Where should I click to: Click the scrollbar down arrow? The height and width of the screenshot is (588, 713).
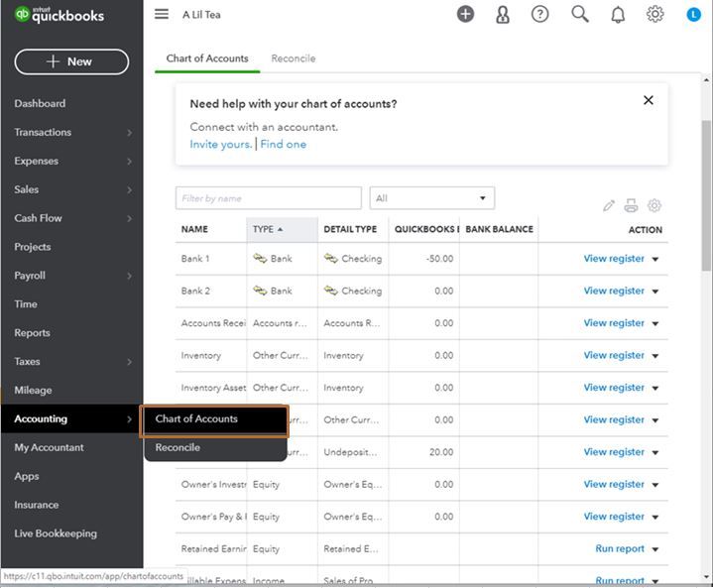pyautogui.click(x=706, y=577)
